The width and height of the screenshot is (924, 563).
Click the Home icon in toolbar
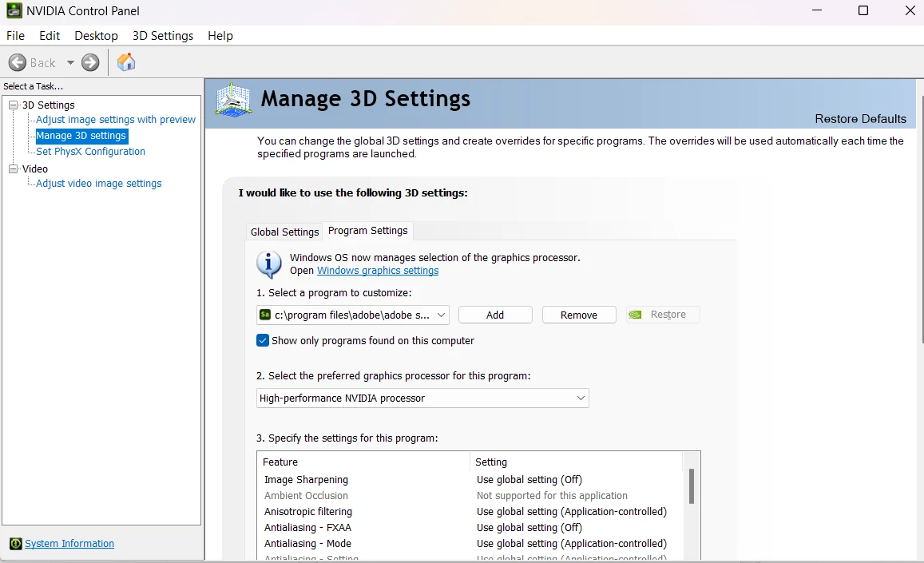[126, 62]
